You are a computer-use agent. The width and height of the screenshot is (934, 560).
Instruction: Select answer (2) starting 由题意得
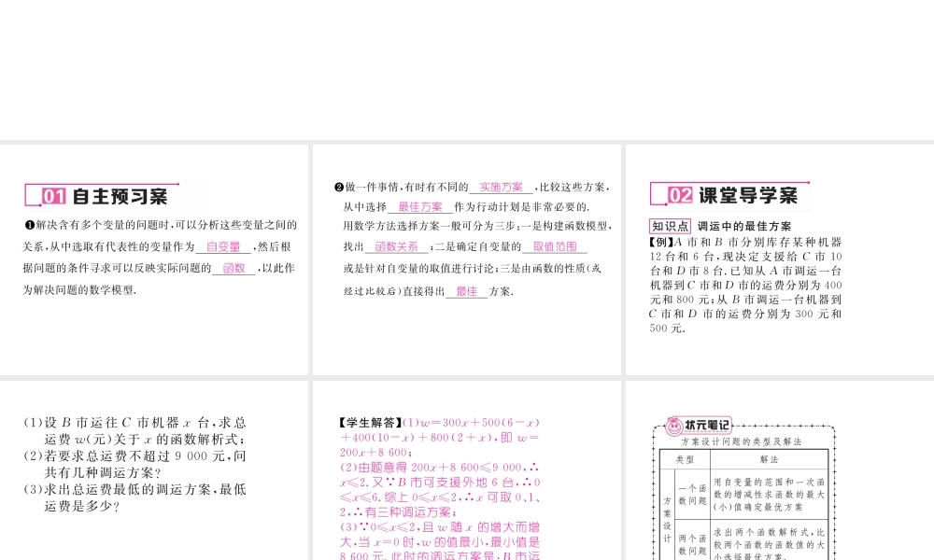440,490
